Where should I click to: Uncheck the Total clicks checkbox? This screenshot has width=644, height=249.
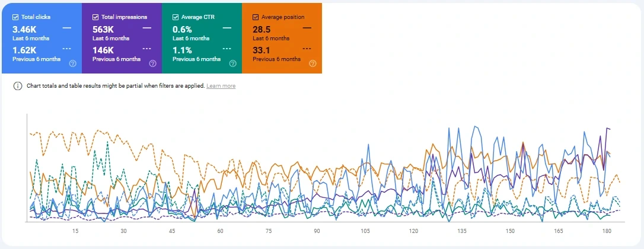pyautogui.click(x=15, y=17)
